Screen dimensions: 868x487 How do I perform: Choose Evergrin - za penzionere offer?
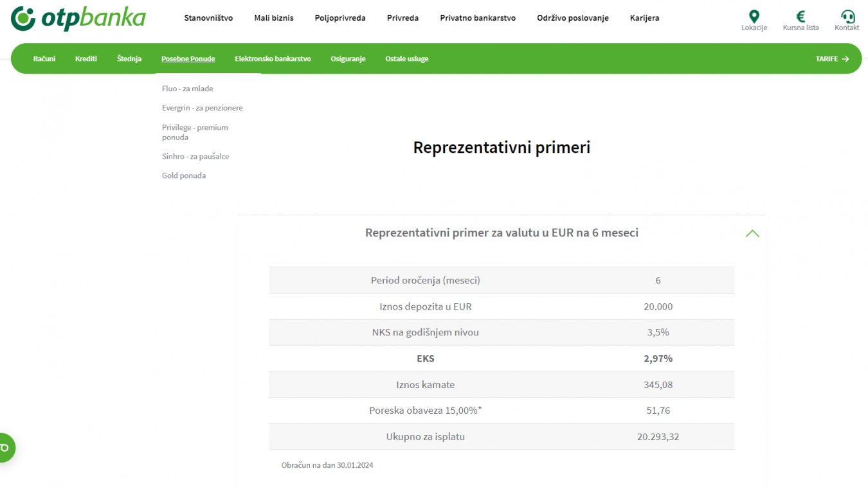tap(203, 108)
